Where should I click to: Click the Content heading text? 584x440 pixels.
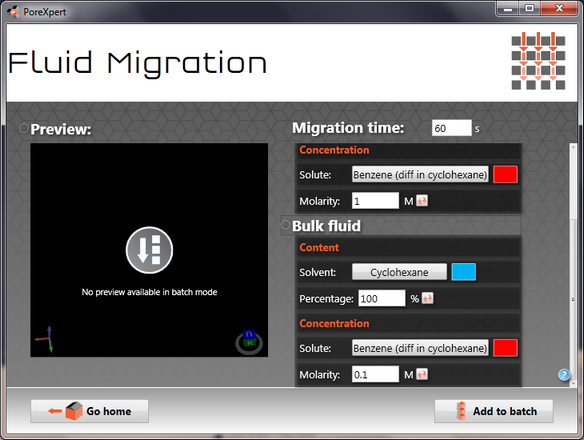pos(319,248)
